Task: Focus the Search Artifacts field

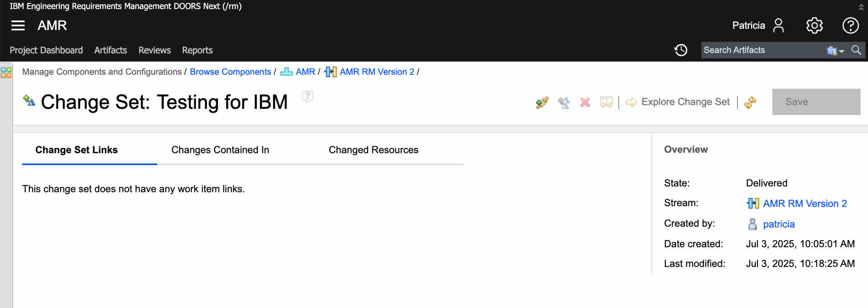Action: pos(762,50)
